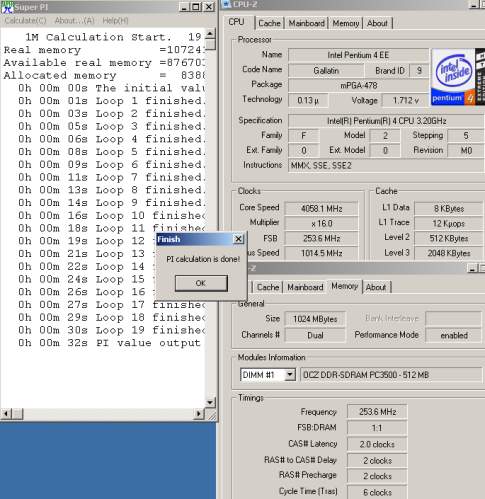Open the About...(A) menu in Super PI
Screen dimensions: 485x499
[x=74, y=21]
